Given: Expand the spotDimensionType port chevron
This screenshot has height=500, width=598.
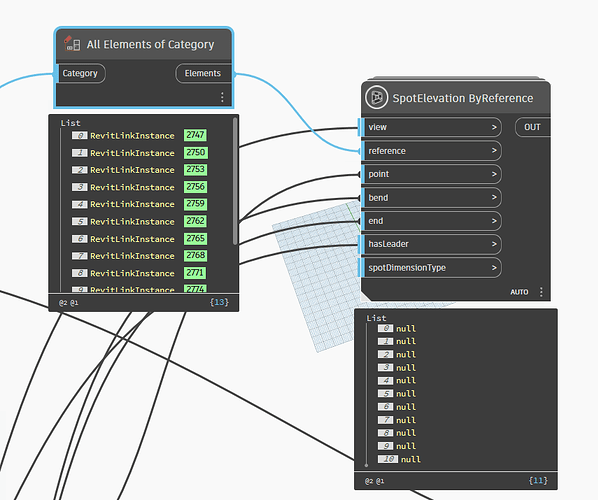Looking at the screenshot, I should [494, 268].
